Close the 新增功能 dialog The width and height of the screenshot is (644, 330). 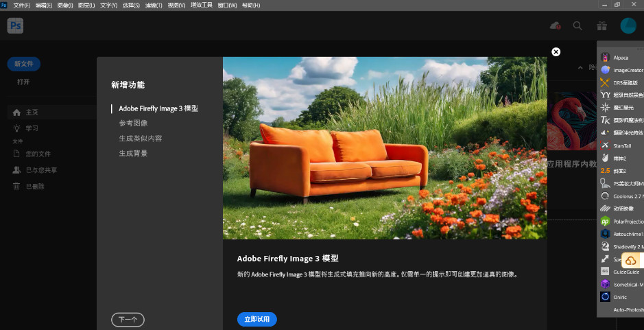(556, 51)
